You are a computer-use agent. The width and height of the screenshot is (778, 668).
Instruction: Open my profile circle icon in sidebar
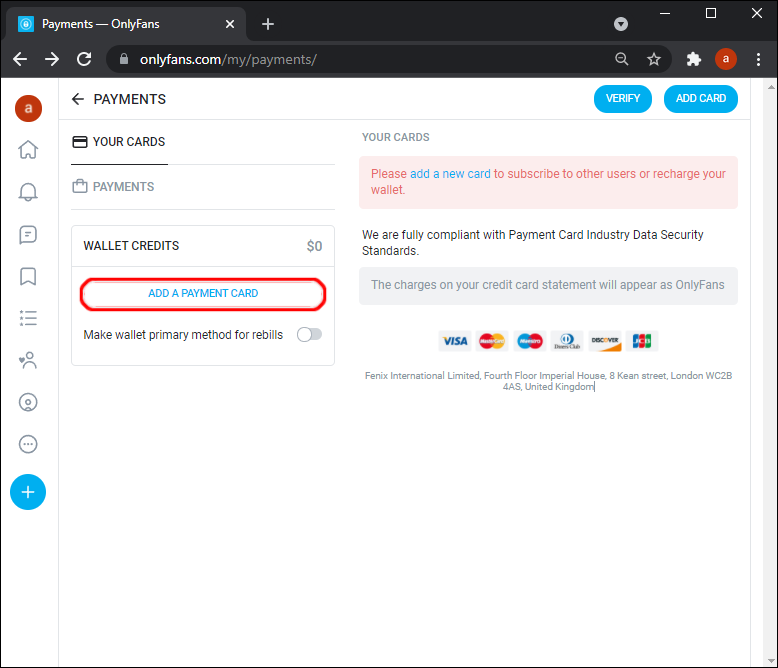(28, 402)
